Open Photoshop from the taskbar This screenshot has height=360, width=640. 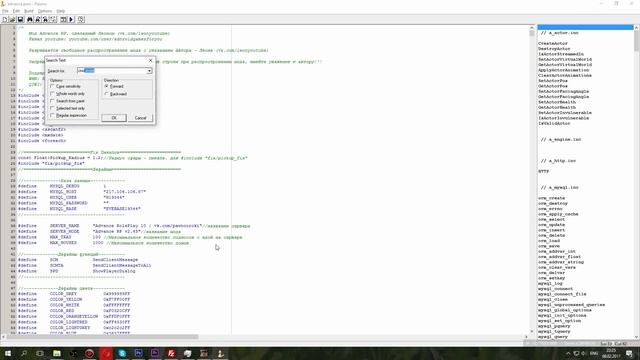(138, 353)
